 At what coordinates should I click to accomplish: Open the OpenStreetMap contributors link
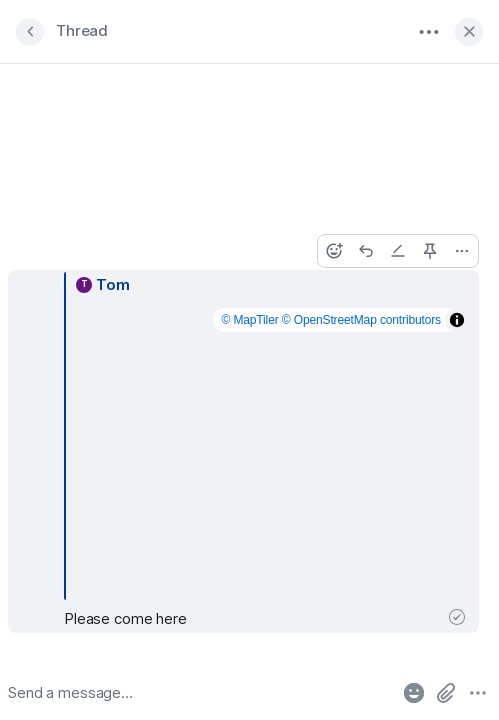(361, 320)
